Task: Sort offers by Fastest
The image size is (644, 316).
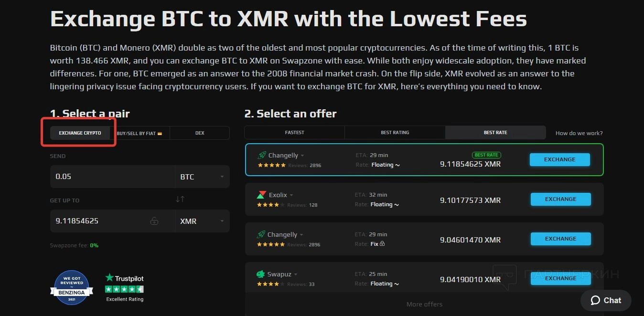Action: coord(294,132)
